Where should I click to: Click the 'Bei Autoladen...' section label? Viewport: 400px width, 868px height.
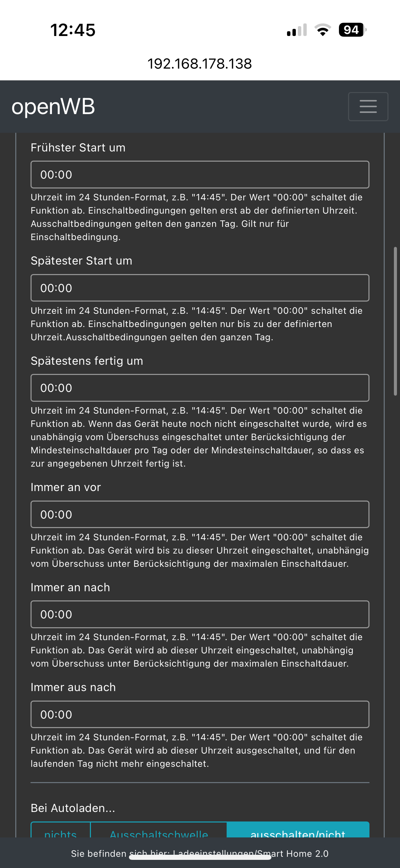(x=73, y=808)
